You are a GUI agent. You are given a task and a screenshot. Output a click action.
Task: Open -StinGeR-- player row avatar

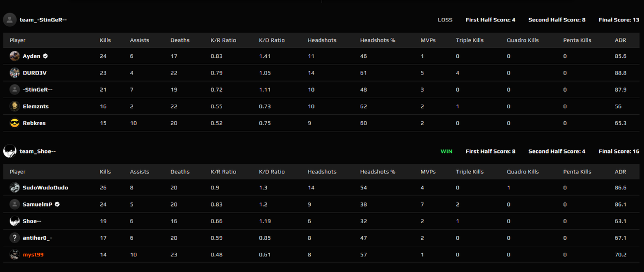(14, 90)
